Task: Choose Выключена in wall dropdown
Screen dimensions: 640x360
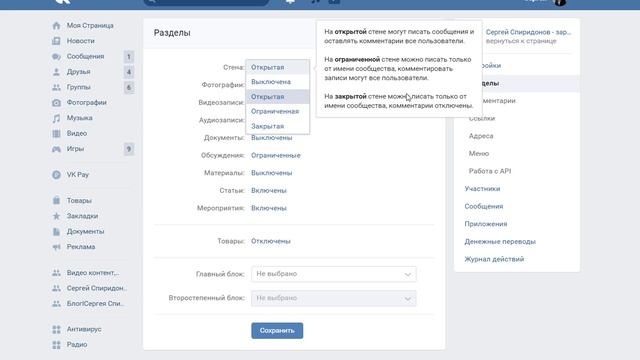Action: coord(278,82)
